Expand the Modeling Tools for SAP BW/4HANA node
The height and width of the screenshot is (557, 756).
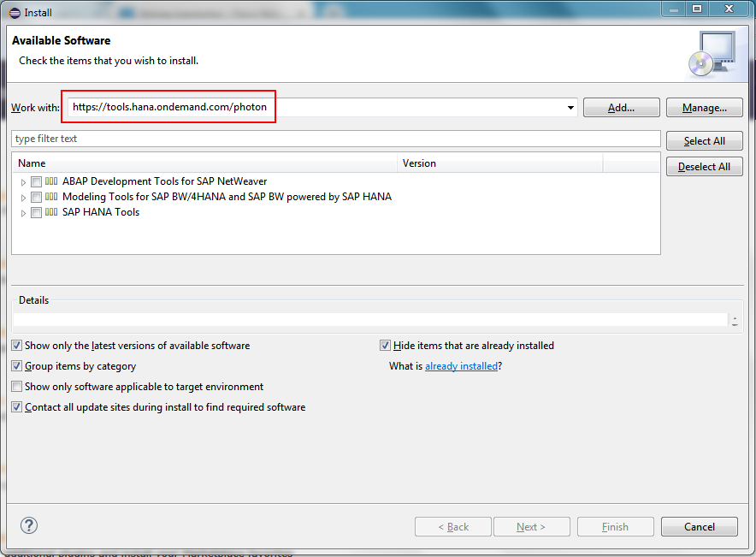click(x=23, y=198)
